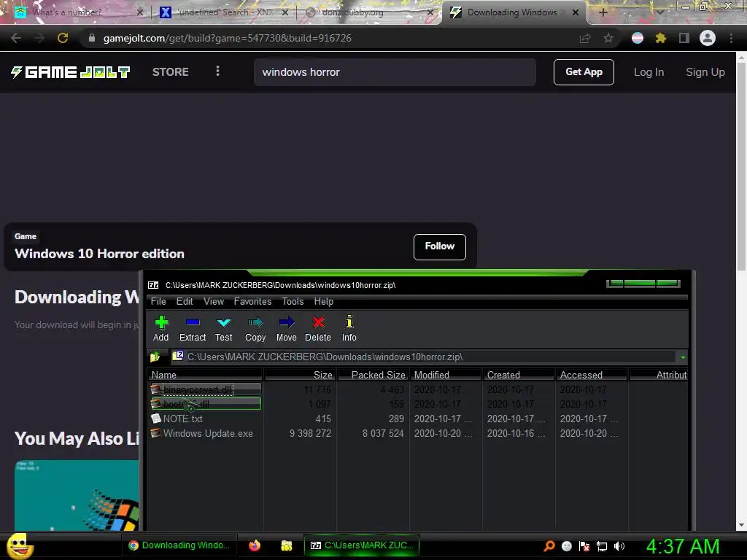Viewport: 747px width, 560px height.
Task: Expand the 7-Zip address path dropdown
Action: (683, 357)
